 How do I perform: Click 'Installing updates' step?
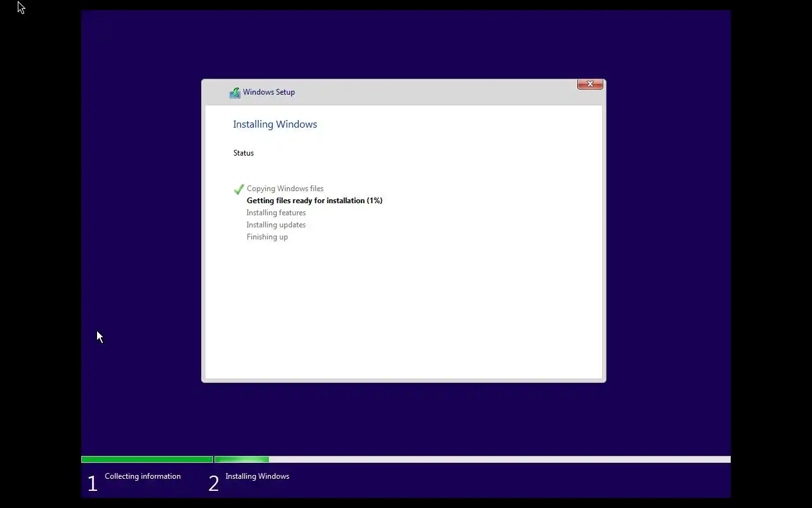coord(276,225)
